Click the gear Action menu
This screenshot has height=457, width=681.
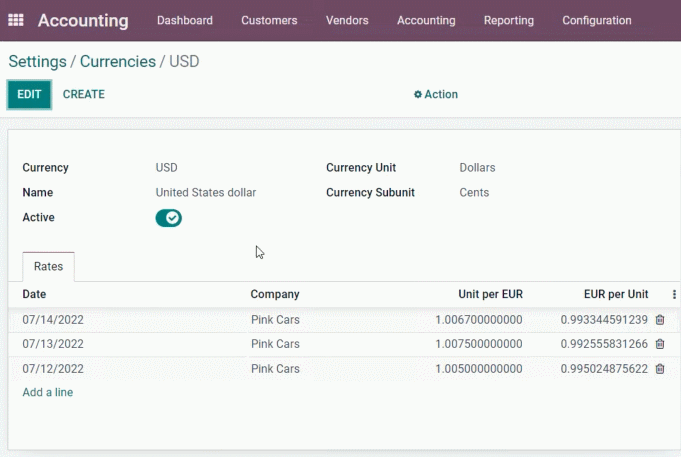coord(436,94)
